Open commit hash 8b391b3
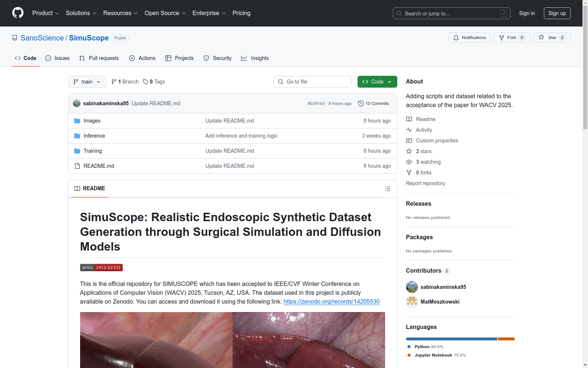This screenshot has width=588, height=368. (x=316, y=103)
